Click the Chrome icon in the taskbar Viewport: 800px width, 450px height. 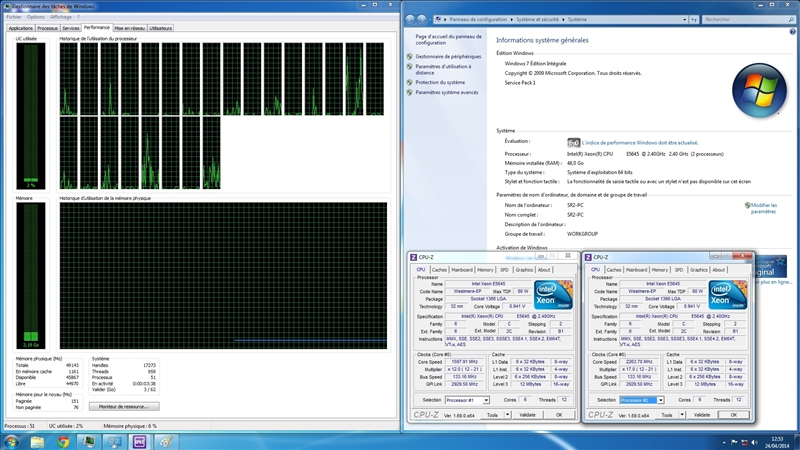tap(63, 441)
